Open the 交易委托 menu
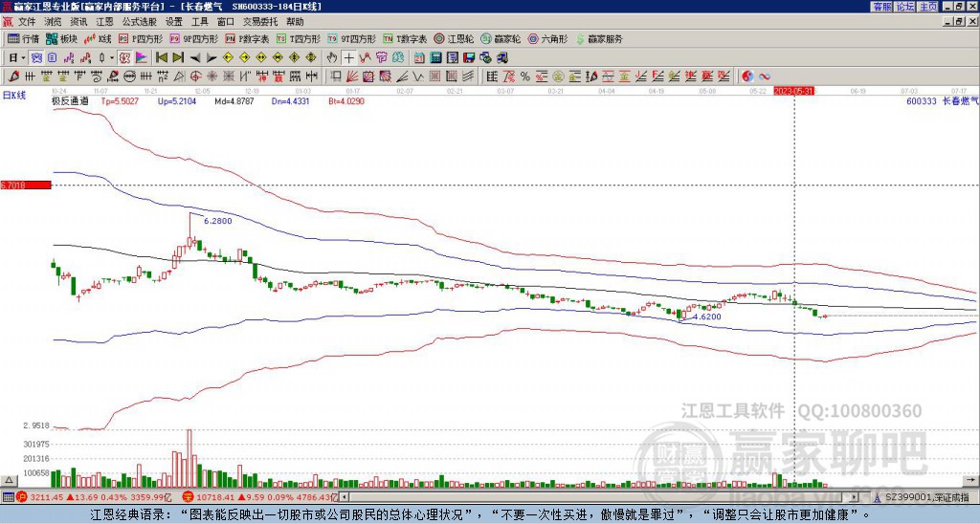This screenshot has height=524, width=980. click(x=260, y=22)
